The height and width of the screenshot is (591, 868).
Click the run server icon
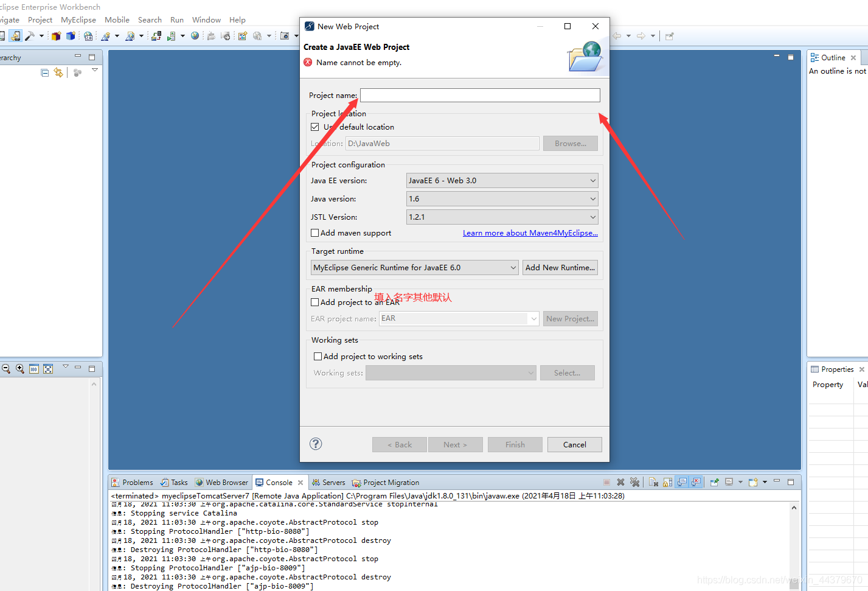point(172,36)
